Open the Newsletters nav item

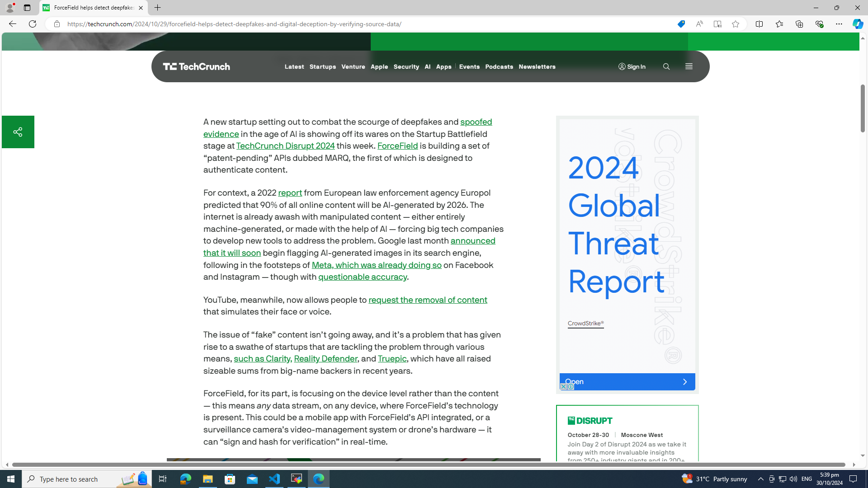click(537, 67)
